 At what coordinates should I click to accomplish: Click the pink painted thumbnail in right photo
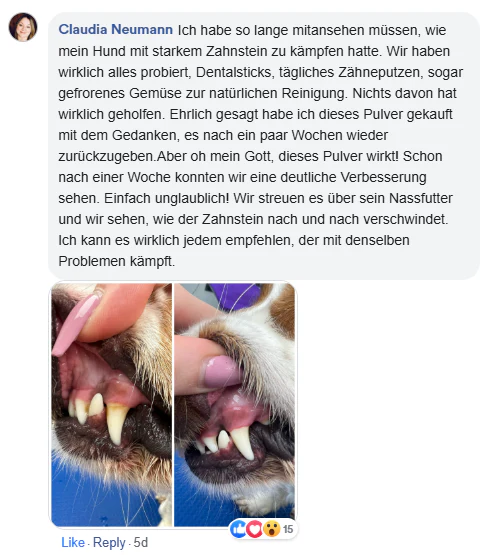coord(220,371)
